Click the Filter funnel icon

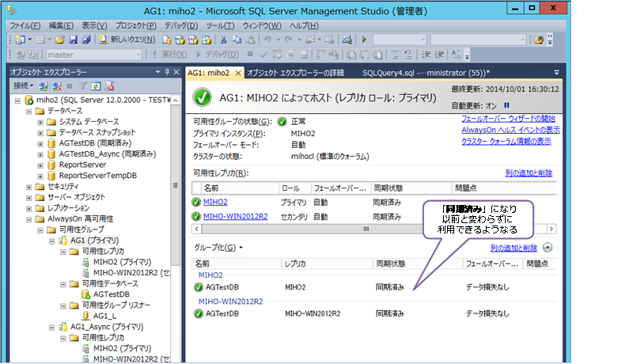[x=82, y=86]
